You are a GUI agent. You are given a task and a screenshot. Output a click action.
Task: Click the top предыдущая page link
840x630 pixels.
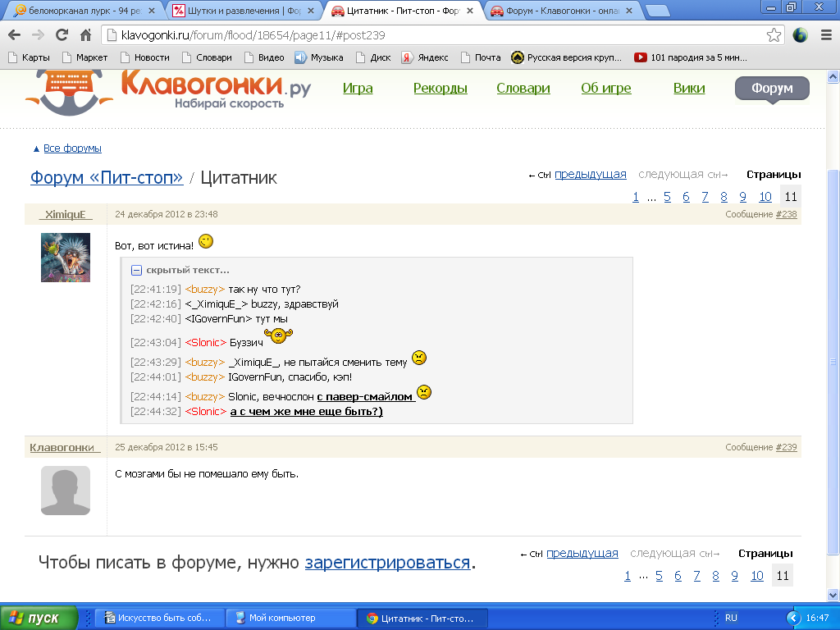point(591,175)
